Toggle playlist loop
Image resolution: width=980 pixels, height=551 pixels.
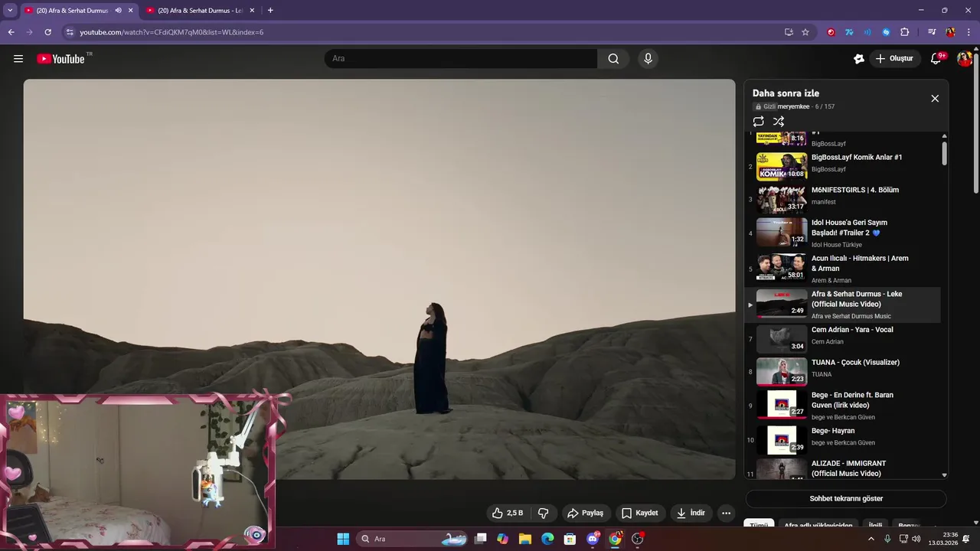click(x=759, y=122)
